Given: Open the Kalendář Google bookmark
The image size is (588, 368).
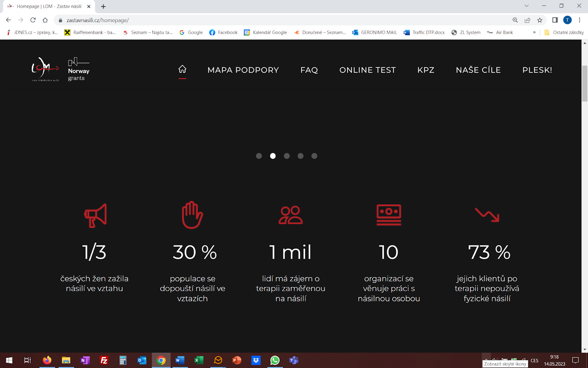Looking at the screenshot, I should (x=265, y=32).
